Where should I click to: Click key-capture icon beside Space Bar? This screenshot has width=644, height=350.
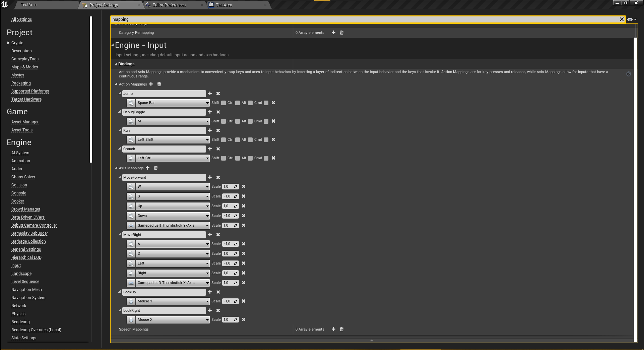pos(131,103)
